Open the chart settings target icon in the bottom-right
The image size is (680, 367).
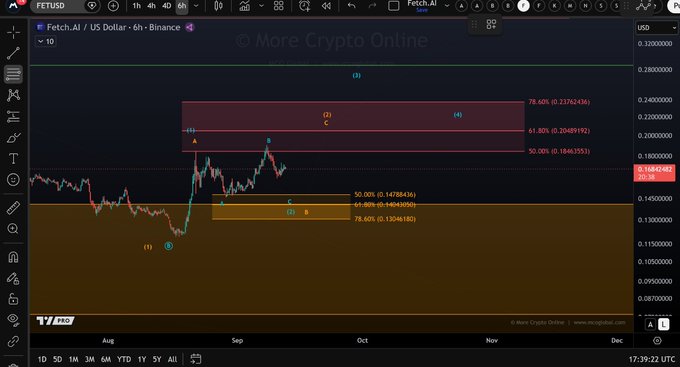click(x=657, y=341)
